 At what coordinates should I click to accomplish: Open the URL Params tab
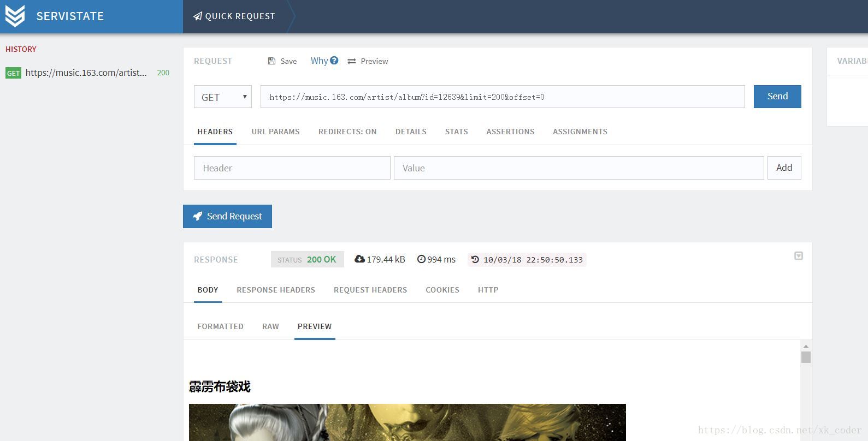click(275, 132)
